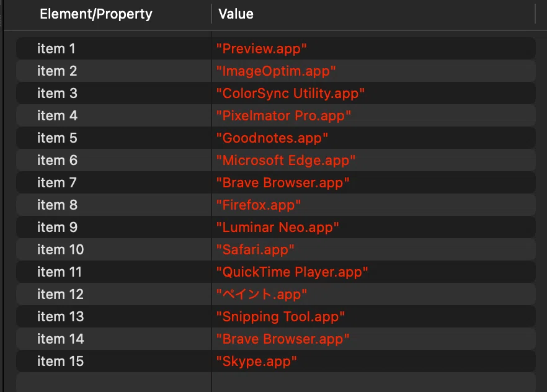Click the Value column header
547x392 pixels.
[236, 14]
